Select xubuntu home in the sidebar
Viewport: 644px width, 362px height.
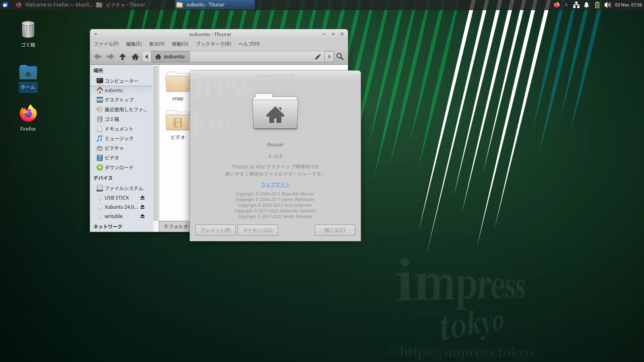tap(122, 90)
